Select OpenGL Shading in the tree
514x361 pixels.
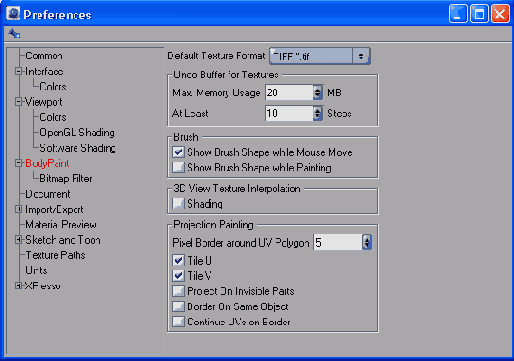[77, 133]
